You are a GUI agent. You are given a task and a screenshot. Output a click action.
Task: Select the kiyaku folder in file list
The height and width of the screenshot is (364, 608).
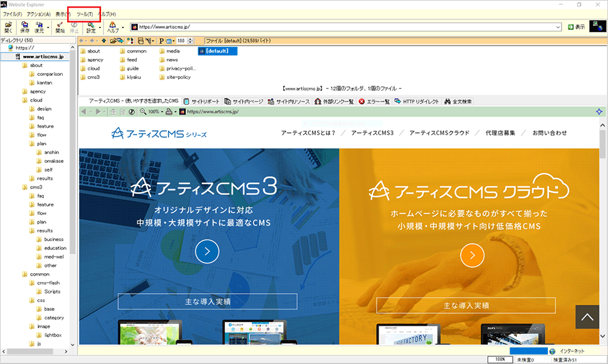(130, 77)
